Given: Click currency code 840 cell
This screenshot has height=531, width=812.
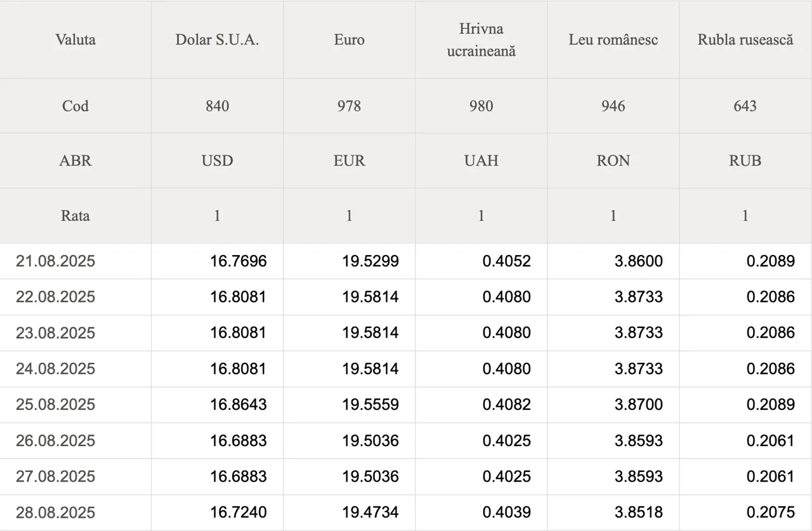Looking at the screenshot, I should (217, 106).
